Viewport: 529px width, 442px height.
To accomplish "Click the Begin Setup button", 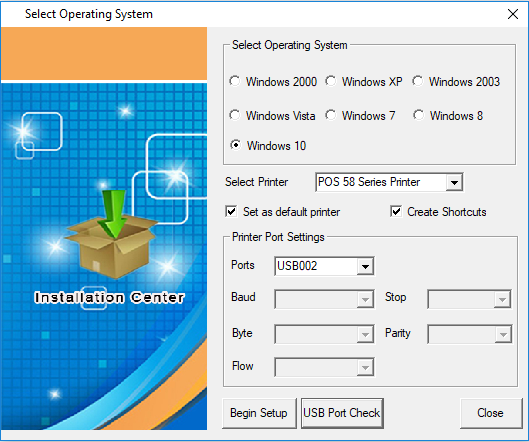I will (x=259, y=413).
